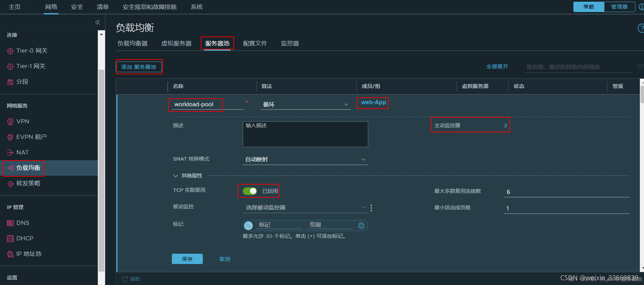This screenshot has height=285, width=644.
Task: Click the 主动监控器 count 2 link
Action: coord(506,125)
